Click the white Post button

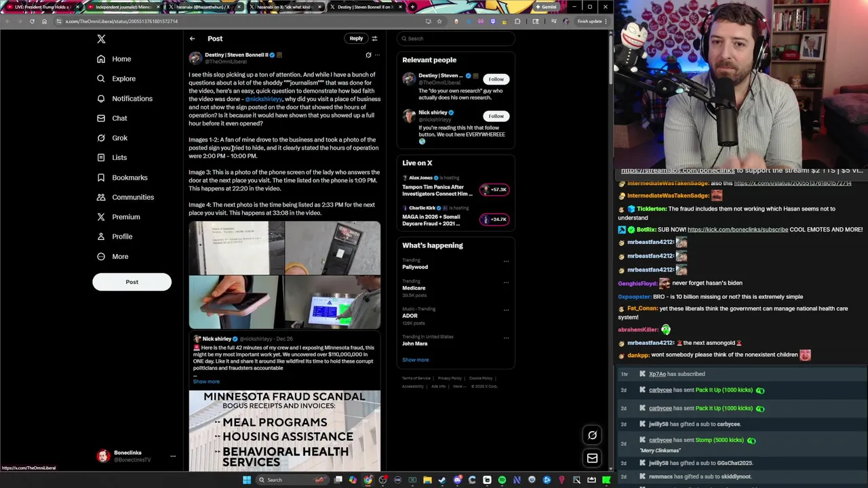[x=132, y=282]
